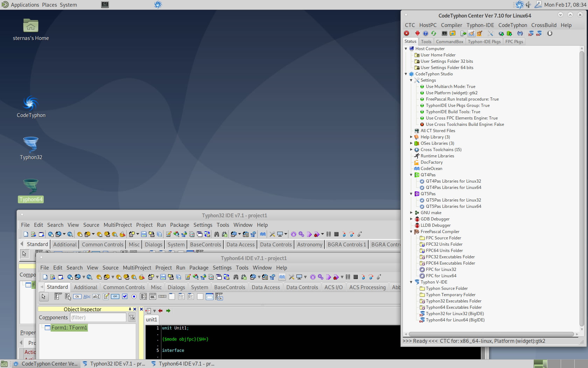Expand the Cross Toolchains (15) node

pyautogui.click(x=411, y=150)
